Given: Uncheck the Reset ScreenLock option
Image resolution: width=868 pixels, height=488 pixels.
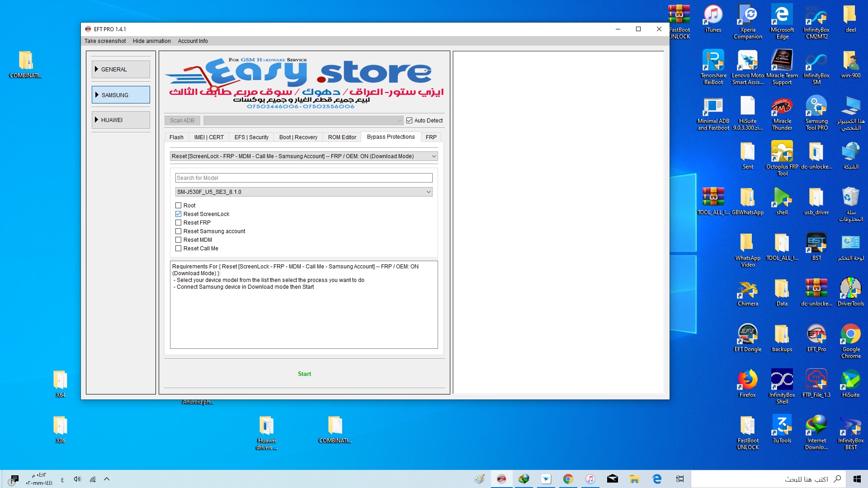Looking at the screenshot, I should coord(178,214).
